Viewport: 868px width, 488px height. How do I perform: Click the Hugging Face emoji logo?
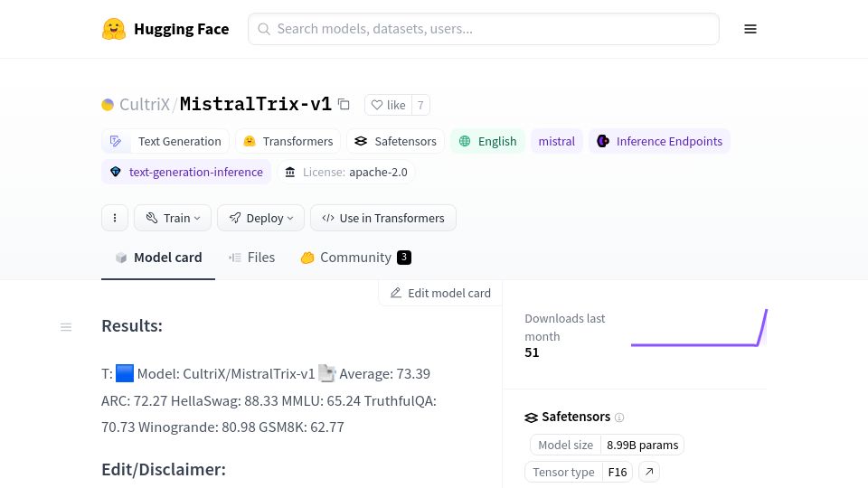[114, 29]
